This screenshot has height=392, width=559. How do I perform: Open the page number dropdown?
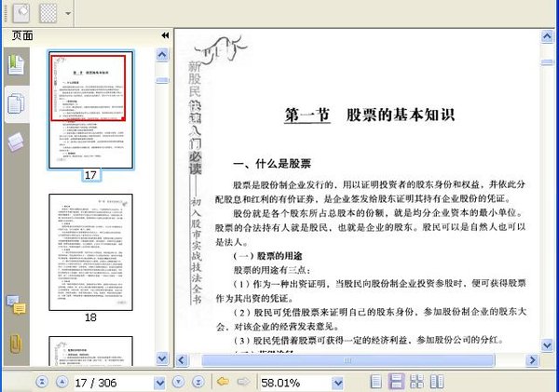pos(159,383)
